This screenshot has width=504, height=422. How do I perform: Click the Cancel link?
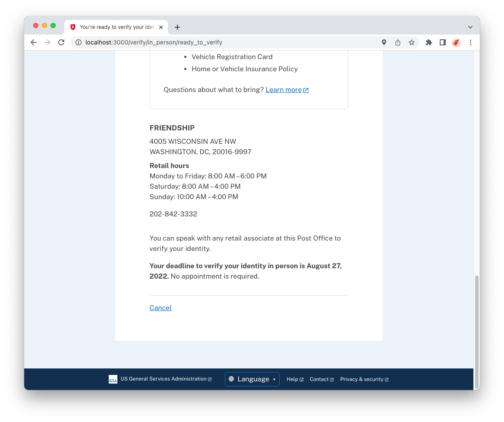[161, 308]
